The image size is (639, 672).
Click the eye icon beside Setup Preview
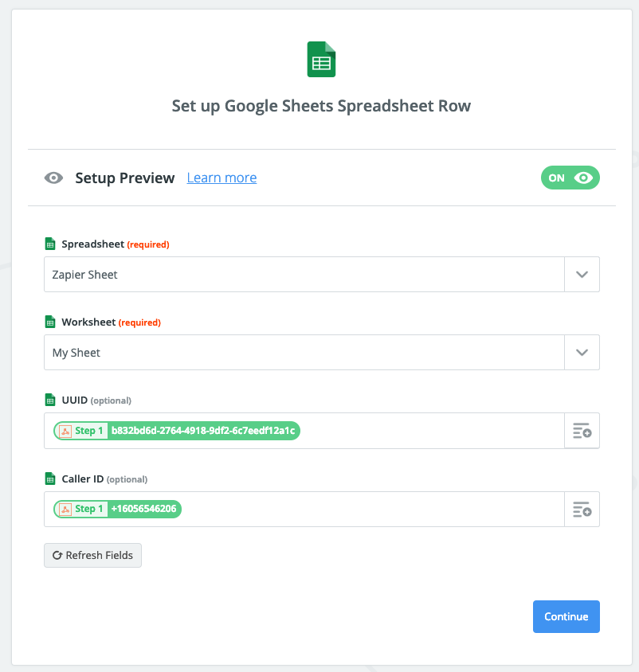[53, 178]
